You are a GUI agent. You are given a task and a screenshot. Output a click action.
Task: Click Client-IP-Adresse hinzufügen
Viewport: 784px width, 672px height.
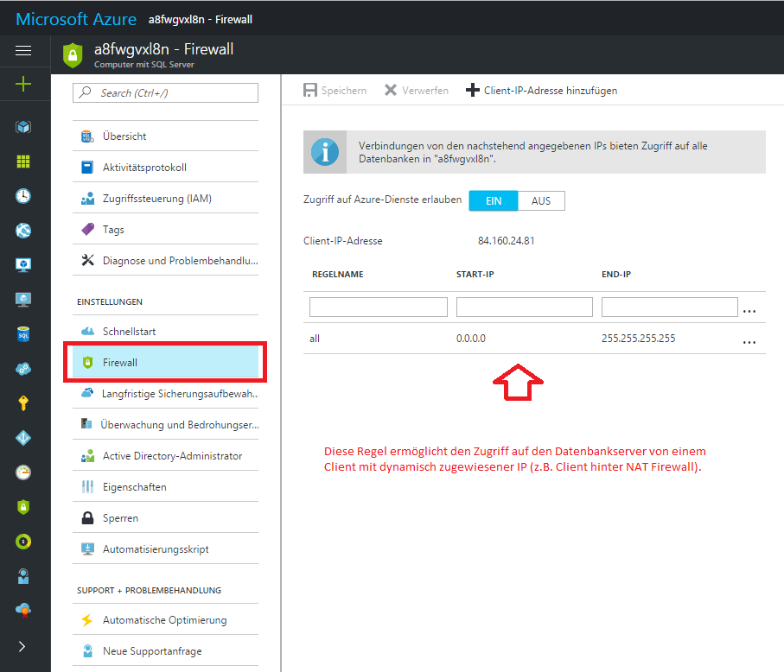click(541, 91)
